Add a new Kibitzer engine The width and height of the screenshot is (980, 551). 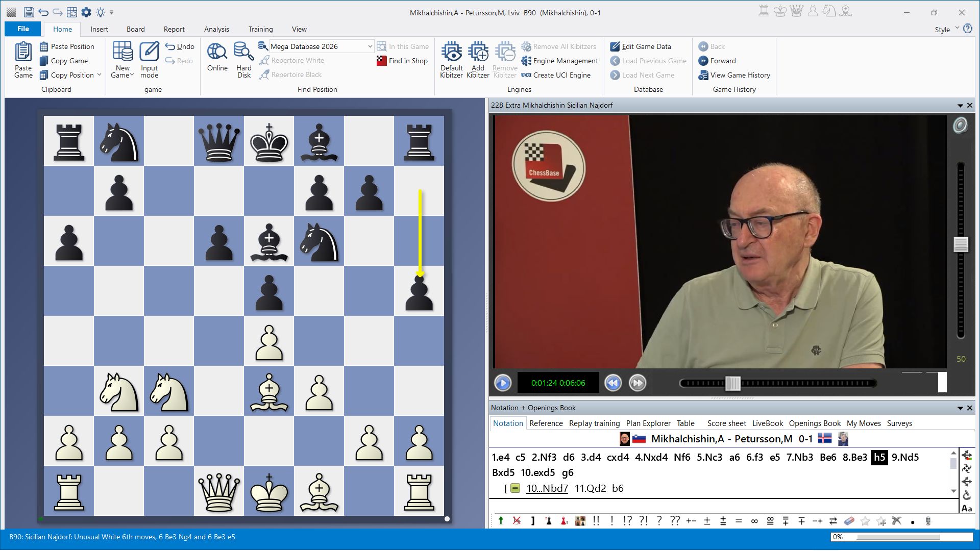pyautogui.click(x=478, y=52)
